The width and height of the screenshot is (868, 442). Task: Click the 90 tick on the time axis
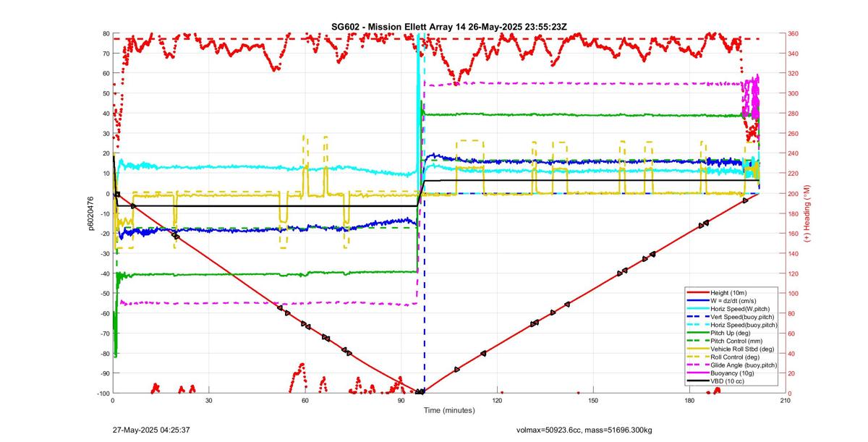pos(401,400)
